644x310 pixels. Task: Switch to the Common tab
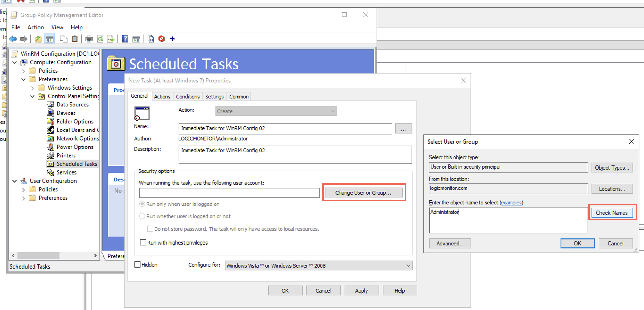coord(239,97)
